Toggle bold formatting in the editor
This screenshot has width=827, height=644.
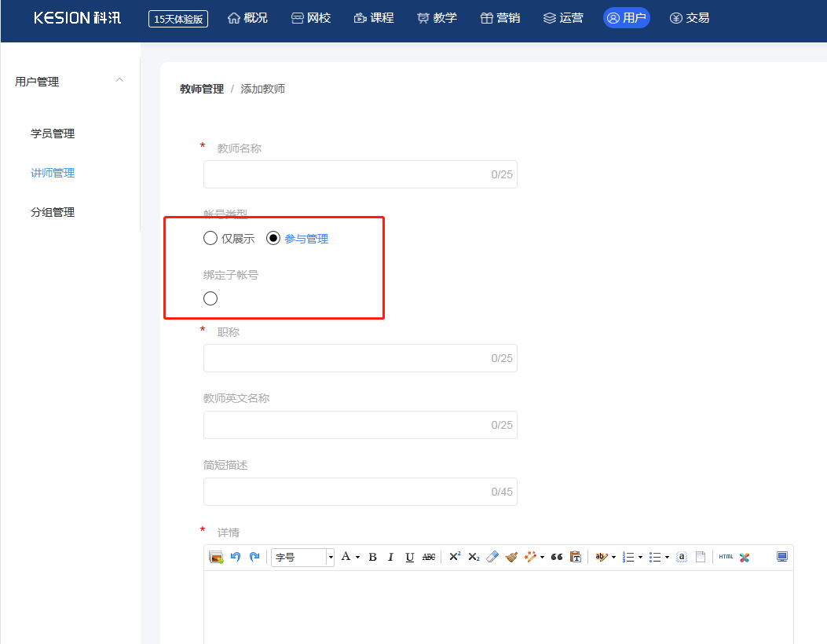click(x=372, y=557)
